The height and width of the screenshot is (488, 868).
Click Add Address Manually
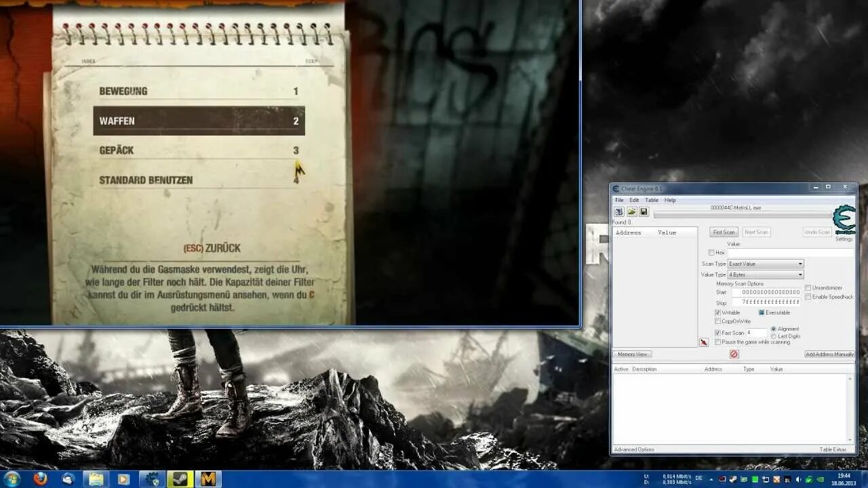pyautogui.click(x=829, y=354)
